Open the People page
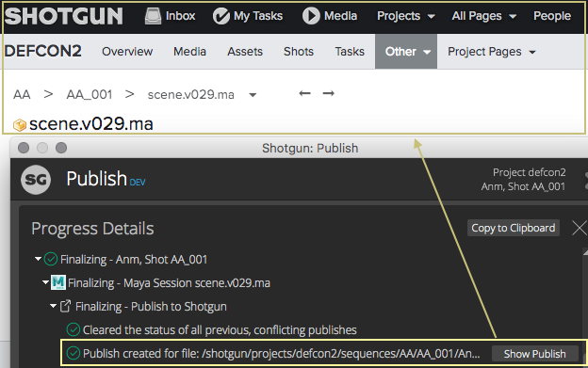Image resolution: width=588 pixels, height=368 pixels. coord(552,16)
